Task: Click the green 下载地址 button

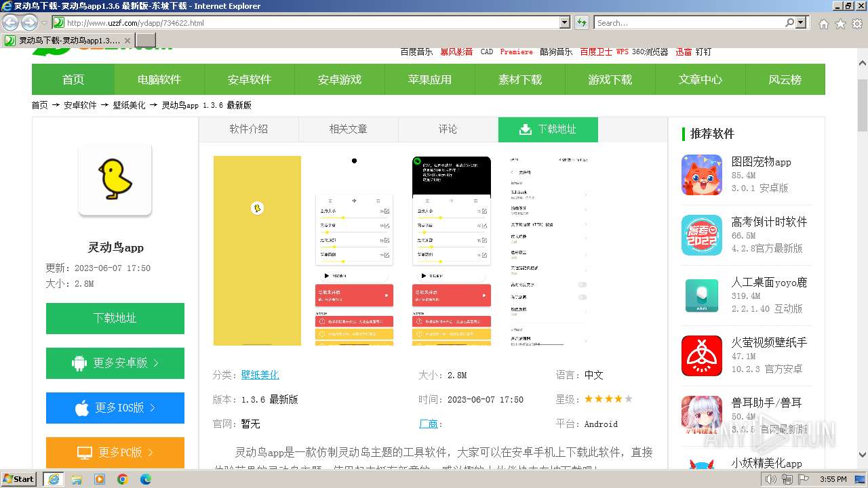Action: [115, 318]
